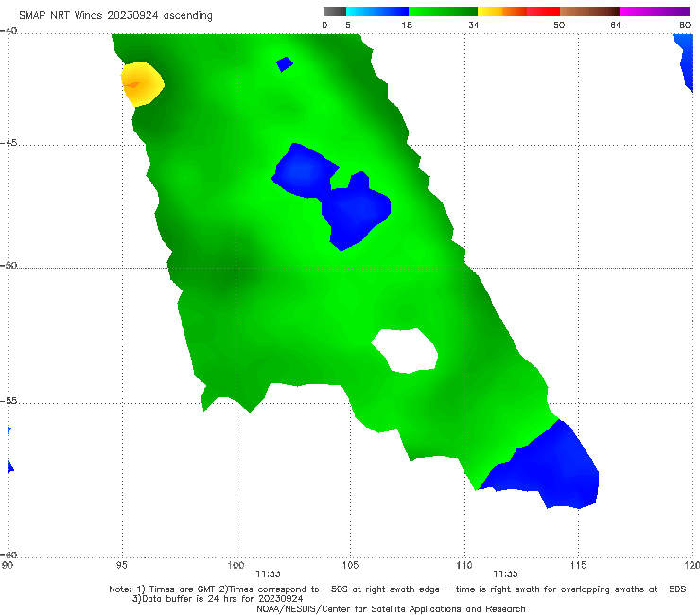700x615 pixels.
Task: Click the longitude label '95'
Action: click(121, 566)
